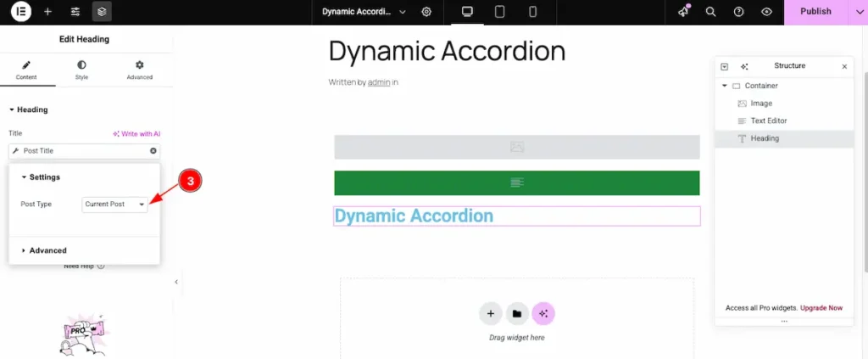Image resolution: width=868 pixels, height=359 pixels.
Task: Switch to the Style tab
Action: 81,70
